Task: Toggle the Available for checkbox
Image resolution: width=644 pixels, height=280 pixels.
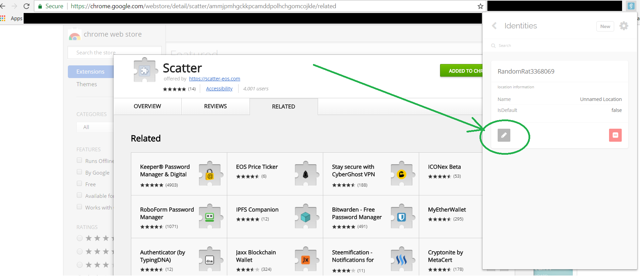Action: coord(80,195)
